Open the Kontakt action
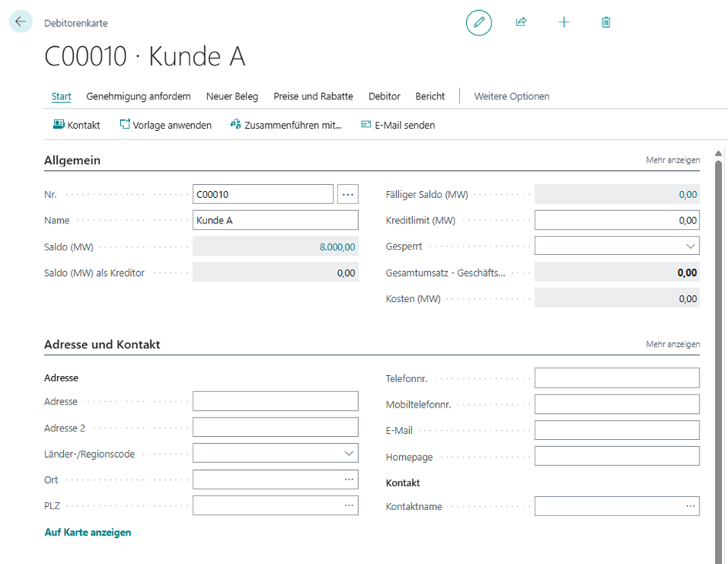Viewport: 728px width, 564px height. [x=76, y=125]
